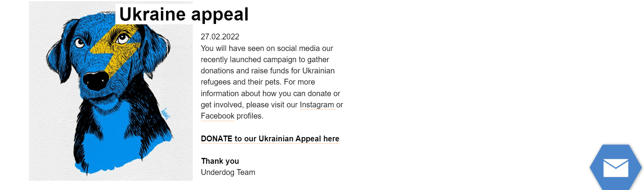Image resolution: width=644 pixels, height=190 pixels.
Task: Click the envelope contact icon
Action: tap(615, 168)
